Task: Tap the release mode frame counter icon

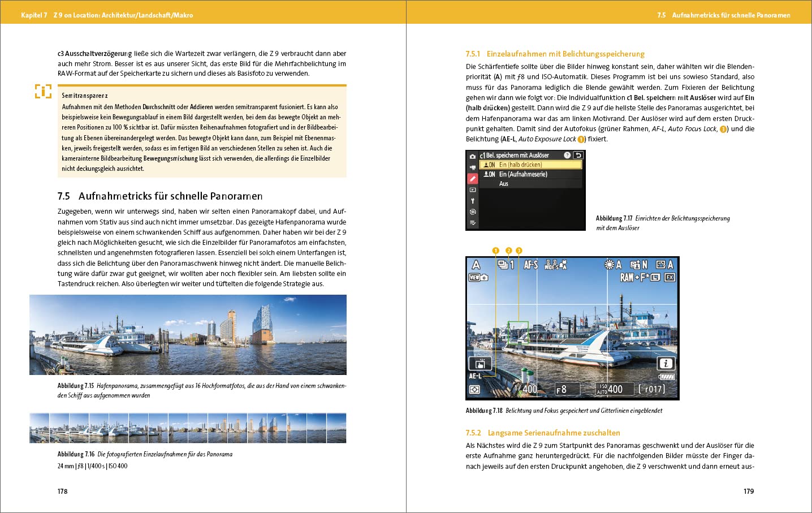Action: tap(506, 265)
